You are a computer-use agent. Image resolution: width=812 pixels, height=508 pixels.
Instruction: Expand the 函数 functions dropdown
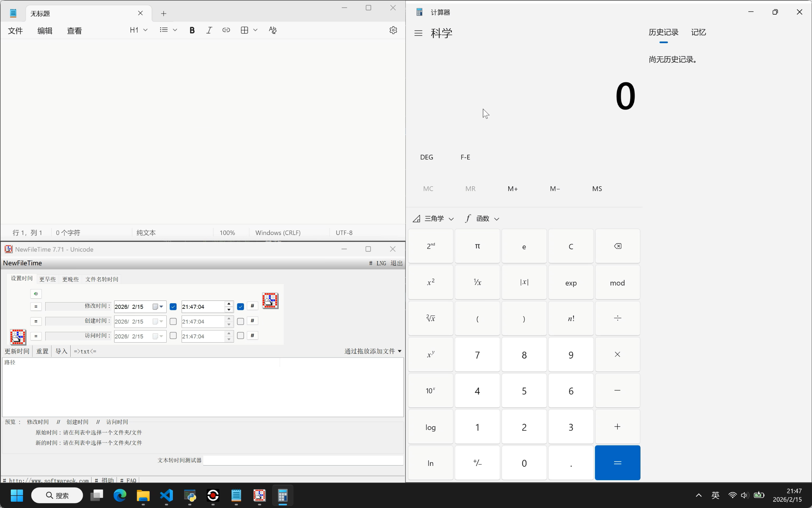(x=483, y=219)
